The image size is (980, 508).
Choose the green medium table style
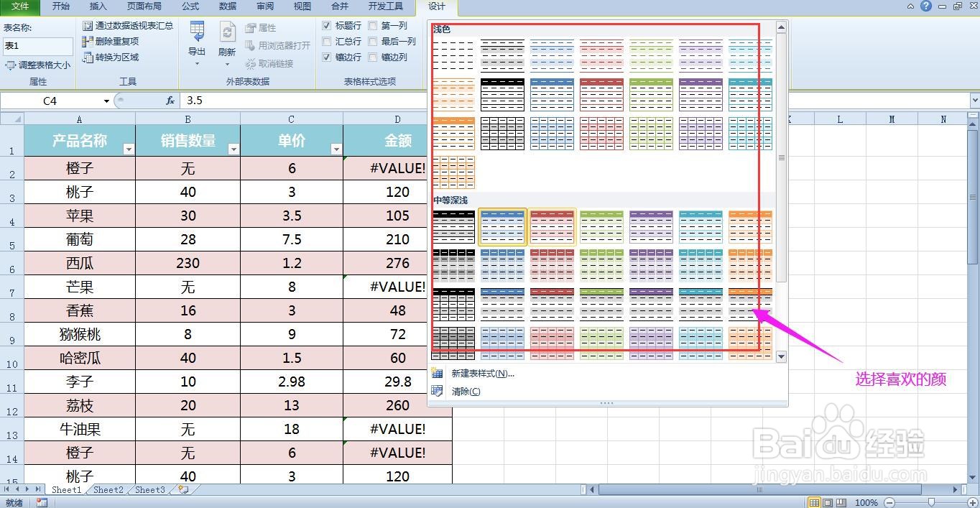click(601, 226)
